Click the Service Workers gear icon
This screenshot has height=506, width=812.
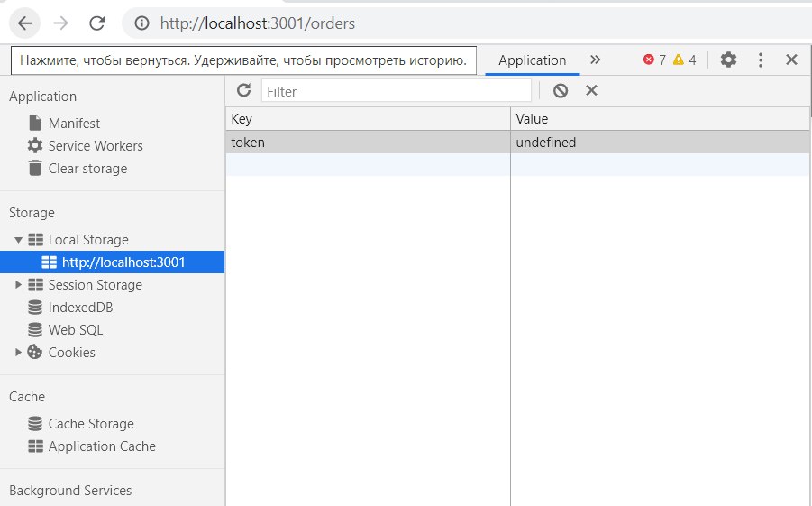coord(34,146)
